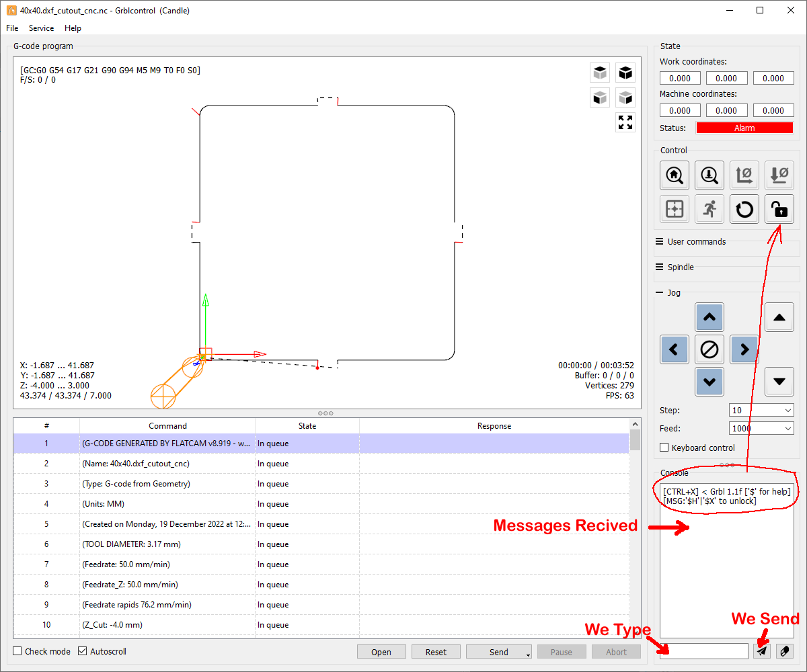Jog Z axis up with the triangle button
807x672 pixels.
tap(779, 317)
